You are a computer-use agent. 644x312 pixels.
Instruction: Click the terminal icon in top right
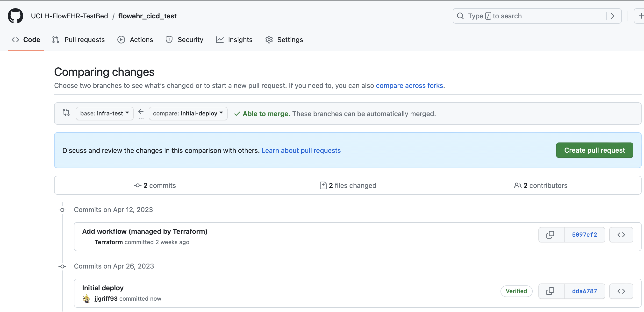click(614, 16)
